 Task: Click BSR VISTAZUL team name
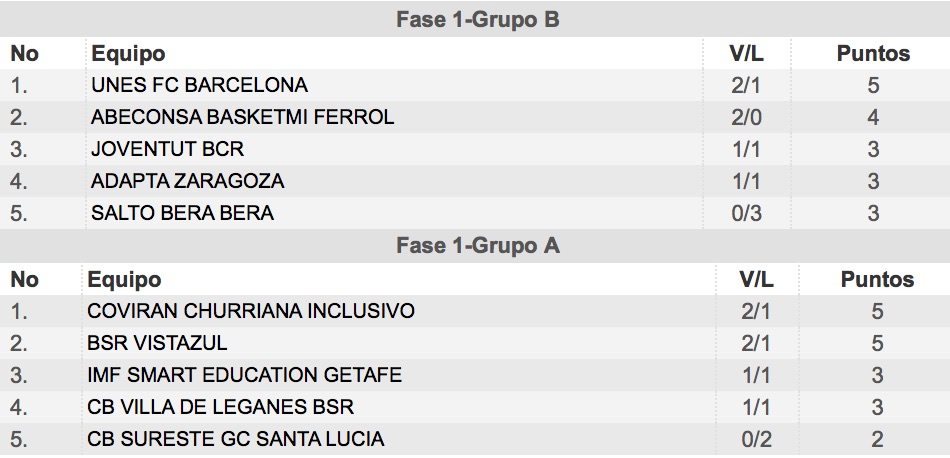coord(158,343)
